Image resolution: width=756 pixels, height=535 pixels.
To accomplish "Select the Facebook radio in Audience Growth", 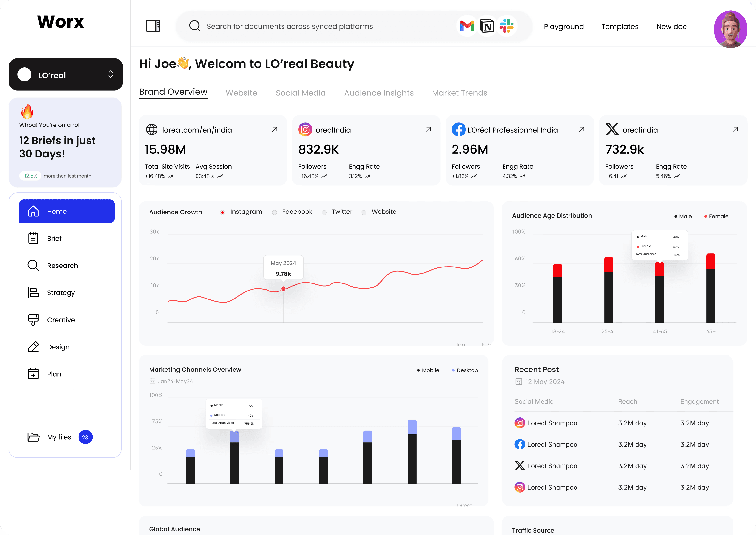I will [x=274, y=212].
